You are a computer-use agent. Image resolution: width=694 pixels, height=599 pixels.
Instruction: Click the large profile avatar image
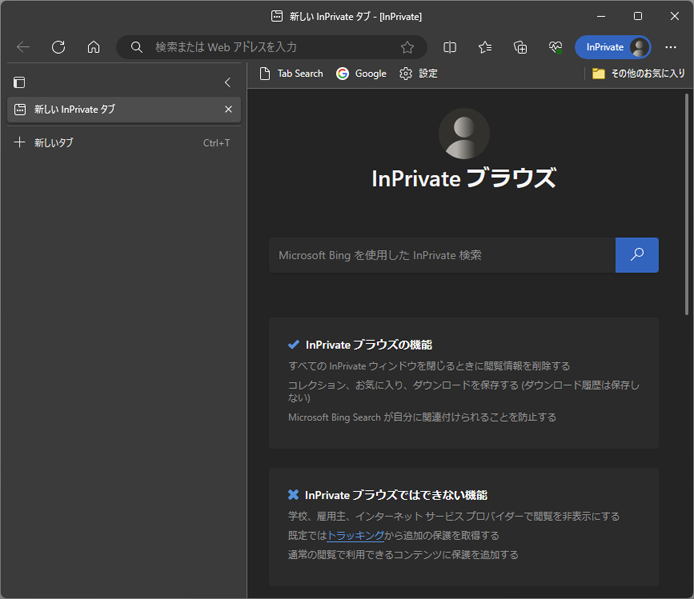[x=464, y=134]
